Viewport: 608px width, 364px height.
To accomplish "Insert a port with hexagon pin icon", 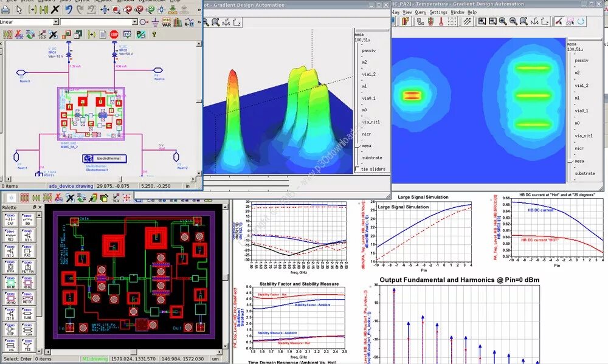I will [x=144, y=22].
